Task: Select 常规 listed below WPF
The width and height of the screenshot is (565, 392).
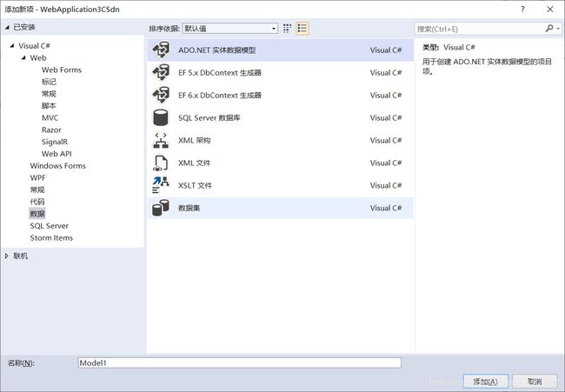Action: coord(37,189)
